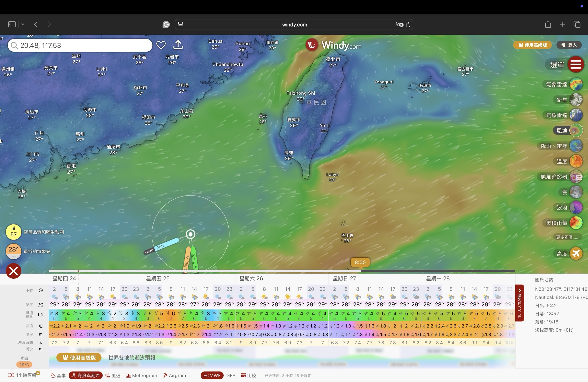Share location using the upload icon beside search
The width and height of the screenshot is (588, 382).
[x=178, y=45]
